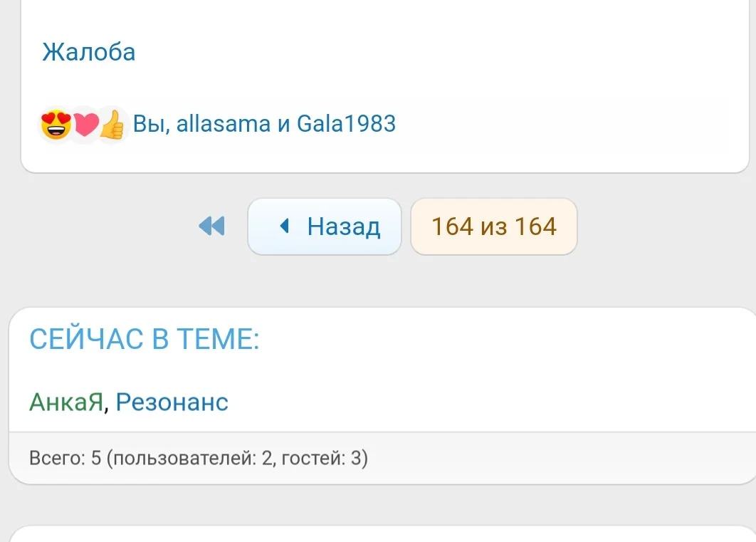Open Gala1983's profile from the reactions list
The image size is (756, 542).
(x=346, y=125)
